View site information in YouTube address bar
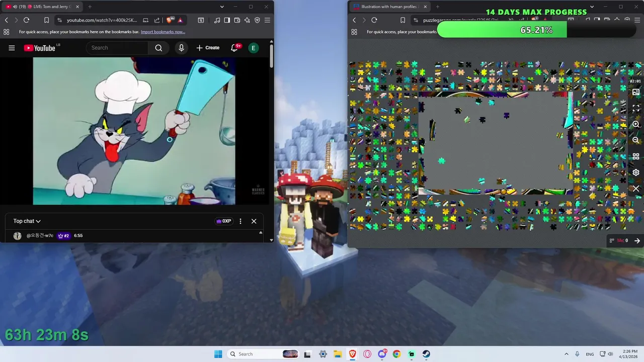This screenshot has width=644, height=362. coord(59,20)
